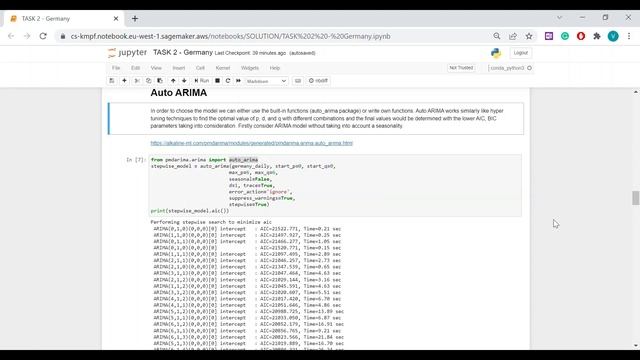Move selected cell up arrow
This screenshot has height=360, width=640.
173,81
